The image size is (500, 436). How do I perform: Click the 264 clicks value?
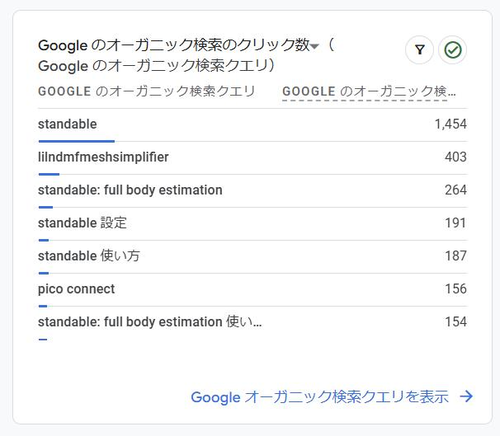click(x=456, y=190)
